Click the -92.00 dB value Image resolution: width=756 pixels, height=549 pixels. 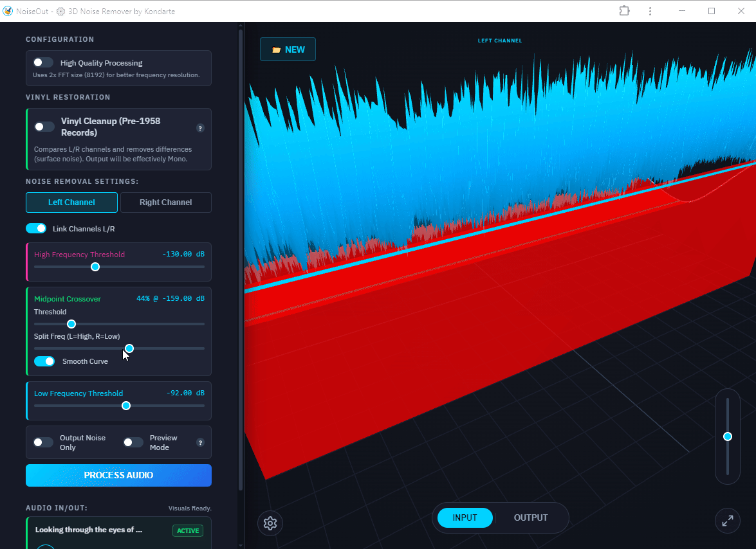click(186, 393)
